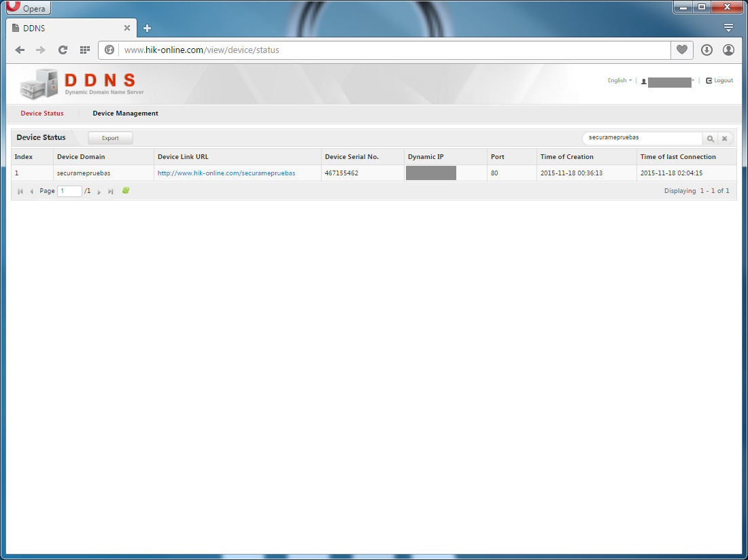Image resolution: width=748 pixels, height=560 pixels.
Task: Refresh the device table with green icon
Action: click(126, 191)
